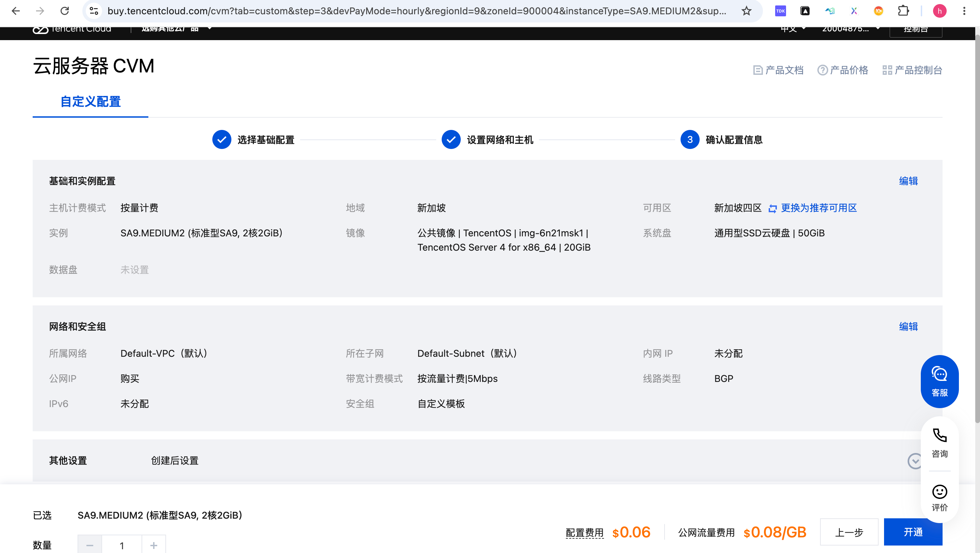Click 按流量计费|5Mbps bandwidth value
Viewport: 980px width, 553px height.
click(x=457, y=379)
